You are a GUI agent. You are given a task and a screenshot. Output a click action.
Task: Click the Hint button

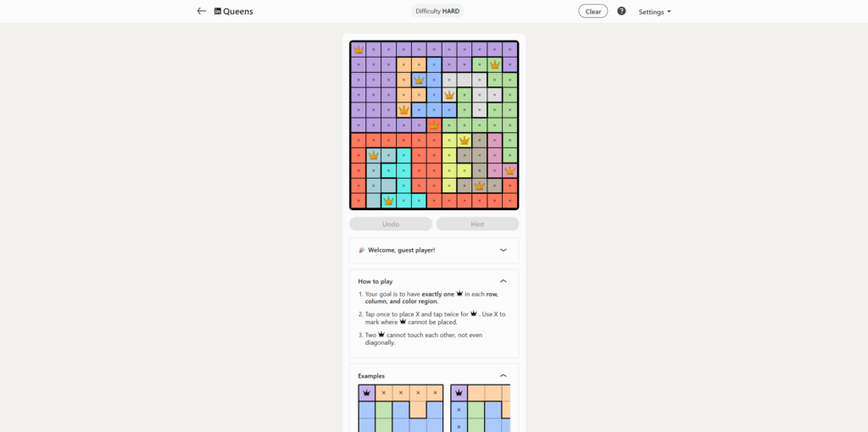[477, 224]
